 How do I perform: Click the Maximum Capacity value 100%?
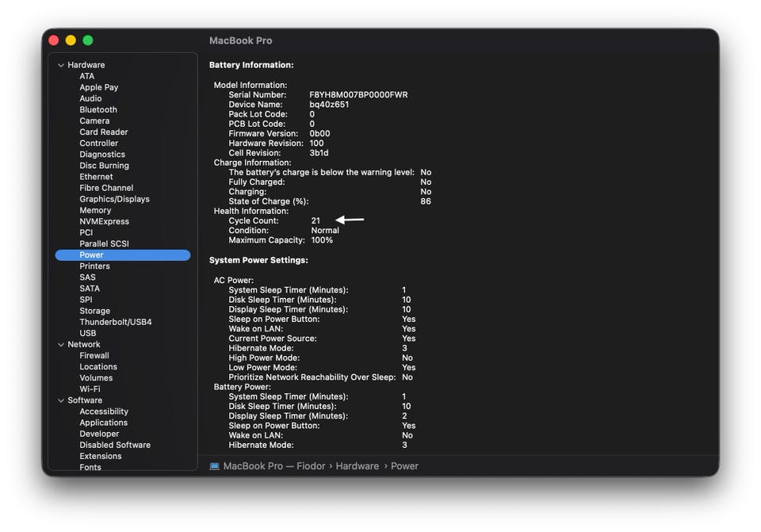pos(322,240)
